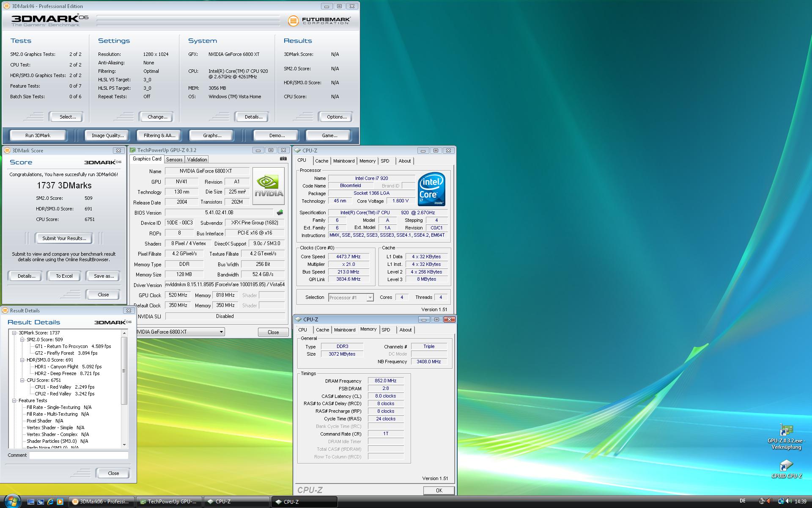Switch to 3DMark06 taskbar button
This screenshot has height=508, width=812.
point(101,502)
